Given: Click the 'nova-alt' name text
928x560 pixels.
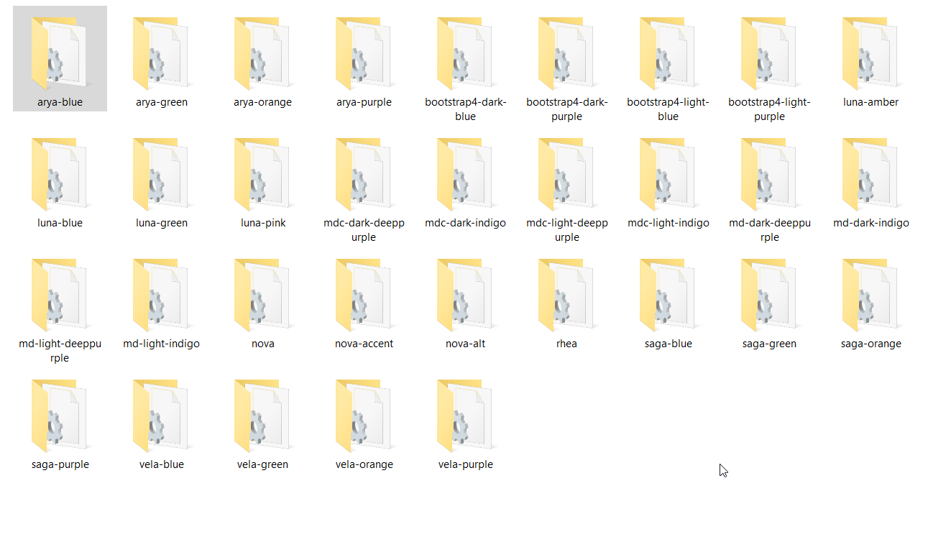Looking at the screenshot, I should point(465,344).
